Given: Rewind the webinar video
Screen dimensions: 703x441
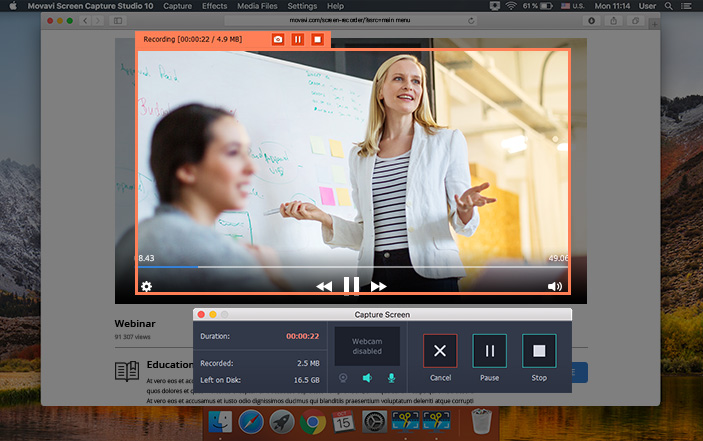Looking at the screenshot, I should click(x=324, y=286).
